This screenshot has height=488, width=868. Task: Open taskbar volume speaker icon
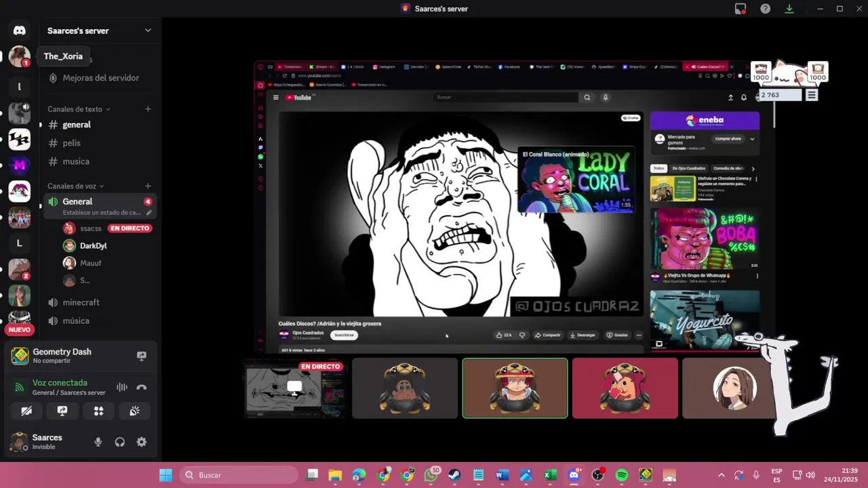pyautogui.click(x=810, y=475)
